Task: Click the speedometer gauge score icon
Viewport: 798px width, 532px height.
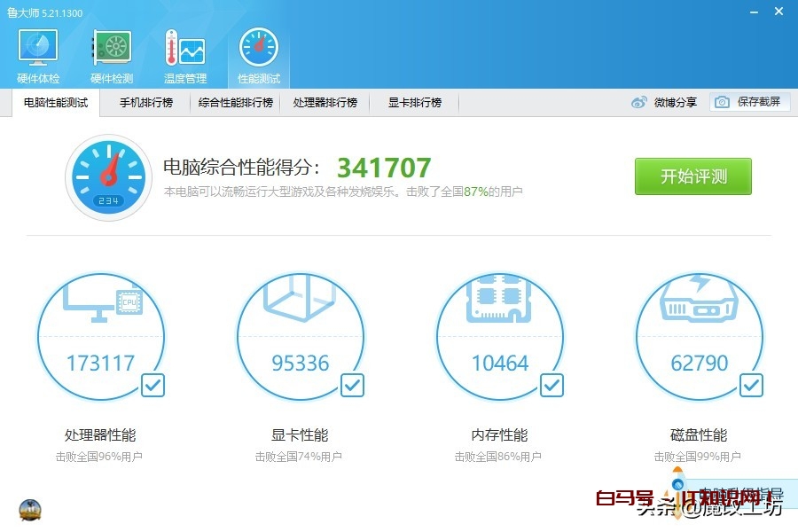Action: 108,177
